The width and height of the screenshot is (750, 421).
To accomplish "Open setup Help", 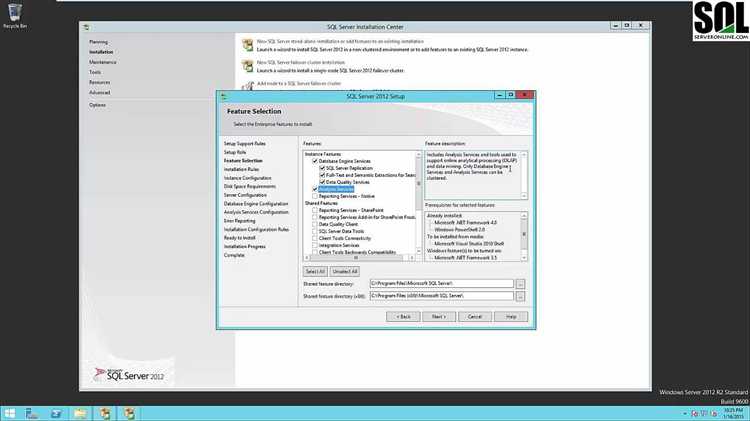I will point(511,317).
